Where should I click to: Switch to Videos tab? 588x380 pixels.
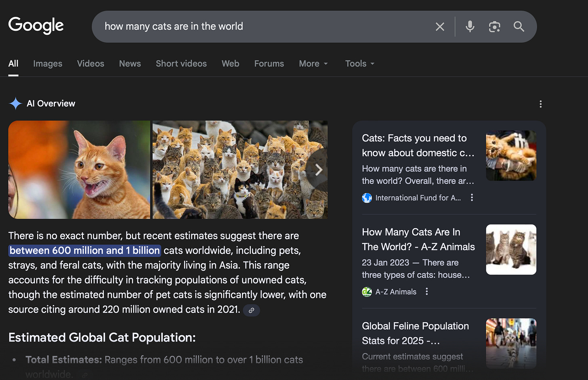[90, 64]
